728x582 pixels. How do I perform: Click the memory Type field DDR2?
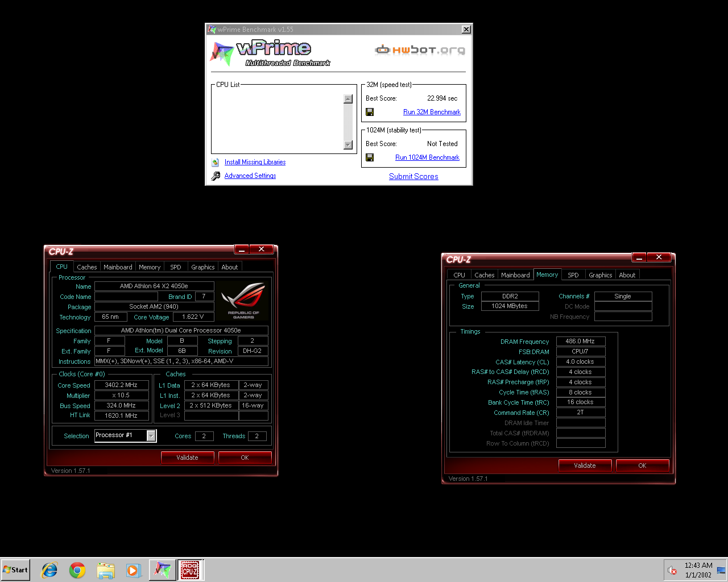(510, 296)
